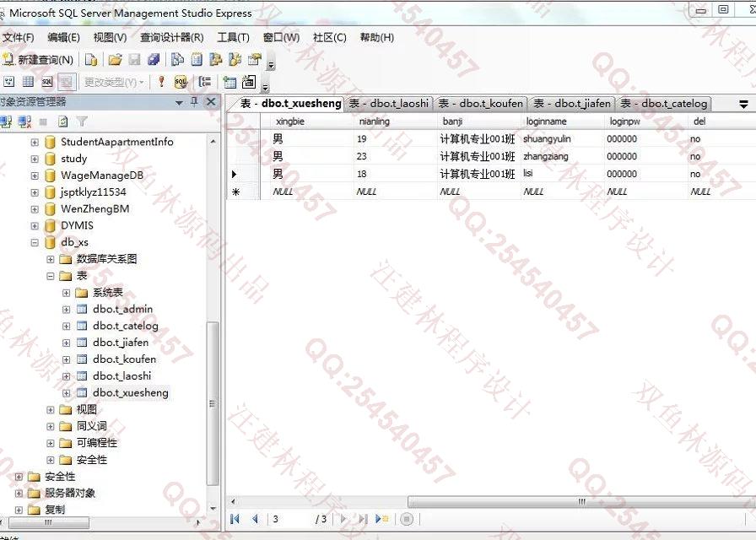The image size is (756, 540).
Task: Click the Filter funnel icon in Object Explorer
Action: coord(82,121)
